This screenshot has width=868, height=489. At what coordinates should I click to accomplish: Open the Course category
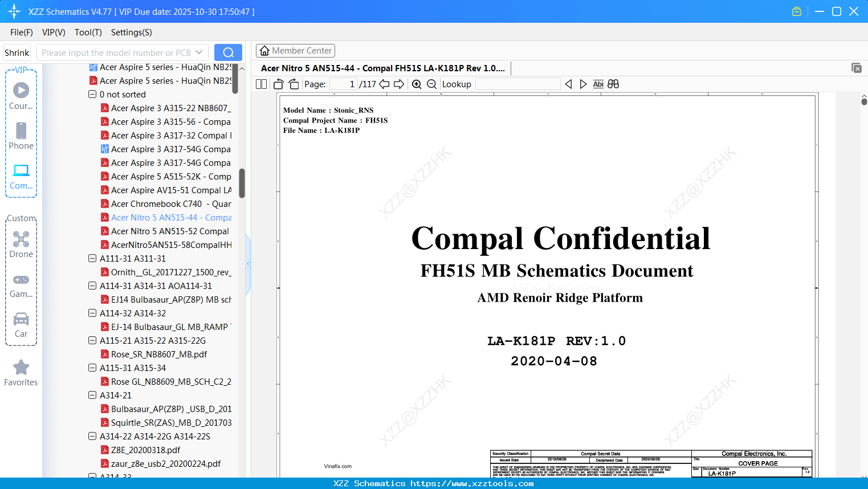pos(21,96)
